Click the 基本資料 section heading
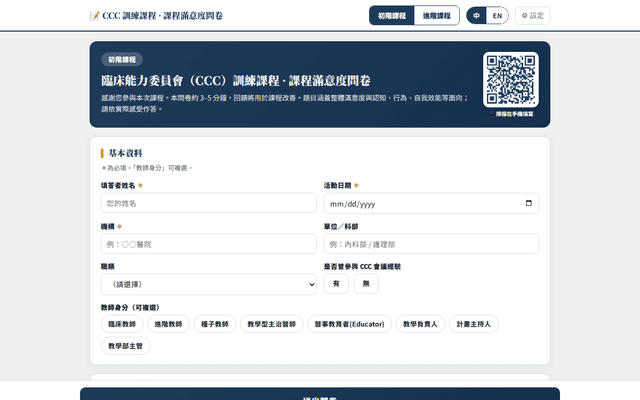640x400 pixels. (x=125, y=153)
